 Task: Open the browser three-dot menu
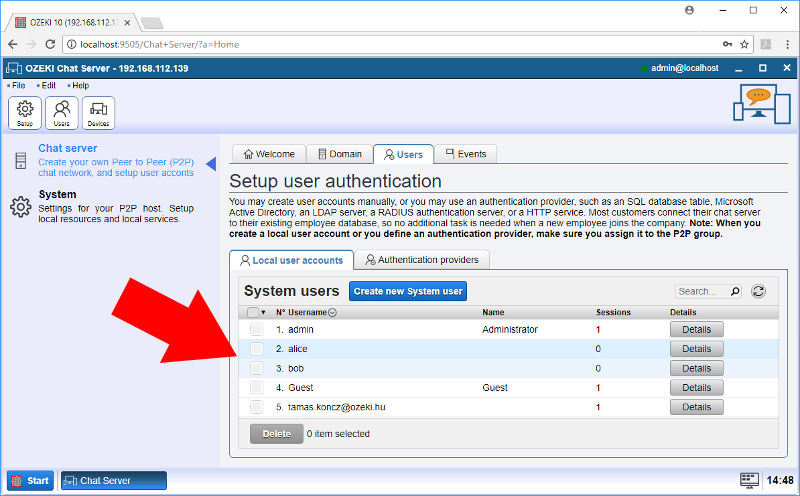click(787, 44)
